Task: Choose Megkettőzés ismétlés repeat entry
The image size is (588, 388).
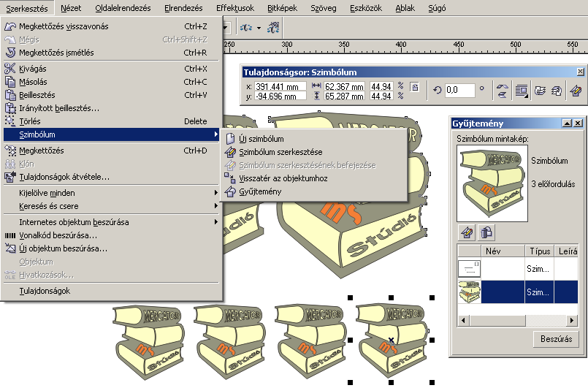Action: click(x=111, y=53)
